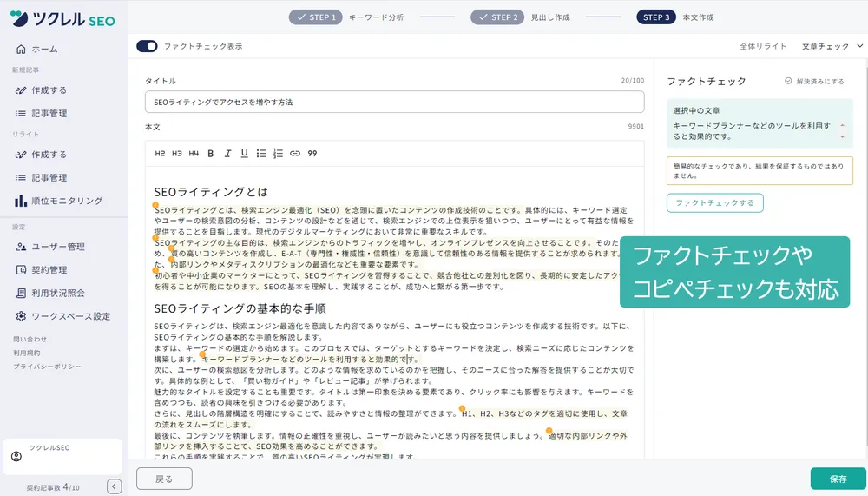The width and height of the screenshot is (868, 496).
Task: Click fact-check marker before 初心者や中小企業 sentence
Action: 155,270
